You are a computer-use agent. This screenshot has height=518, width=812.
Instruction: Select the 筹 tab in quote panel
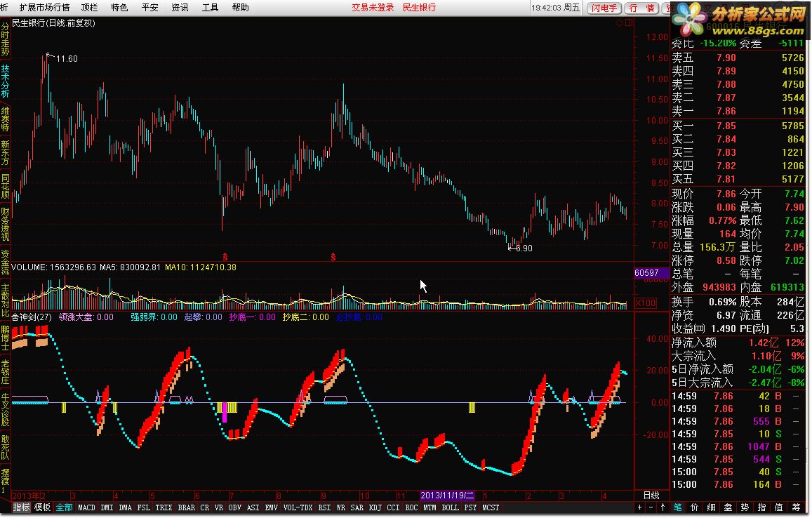(x=795, y=507)
